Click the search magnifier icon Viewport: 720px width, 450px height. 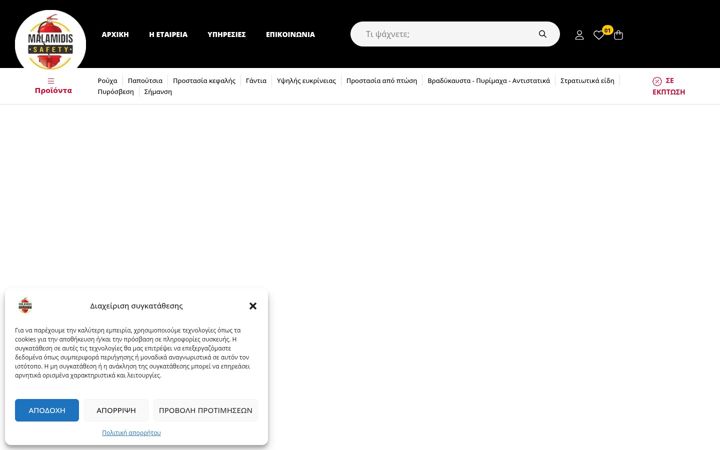tap(542, 34)
